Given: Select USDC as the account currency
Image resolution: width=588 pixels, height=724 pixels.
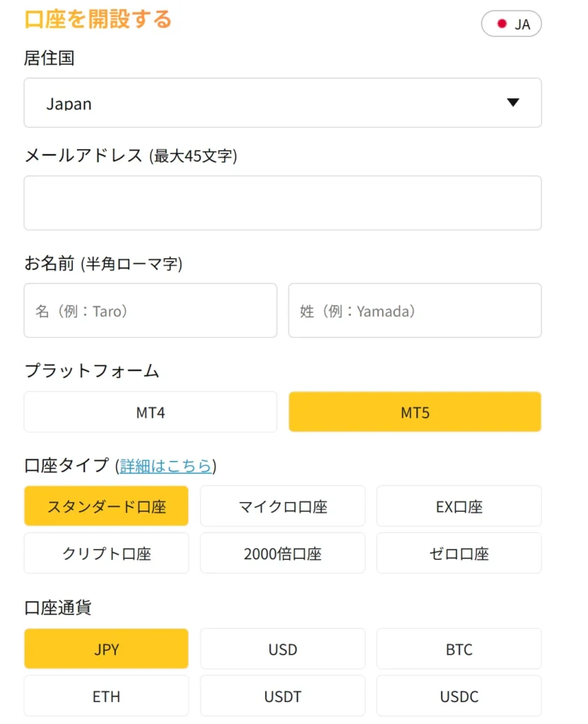Looking at the screenshot, I should 459,696.
